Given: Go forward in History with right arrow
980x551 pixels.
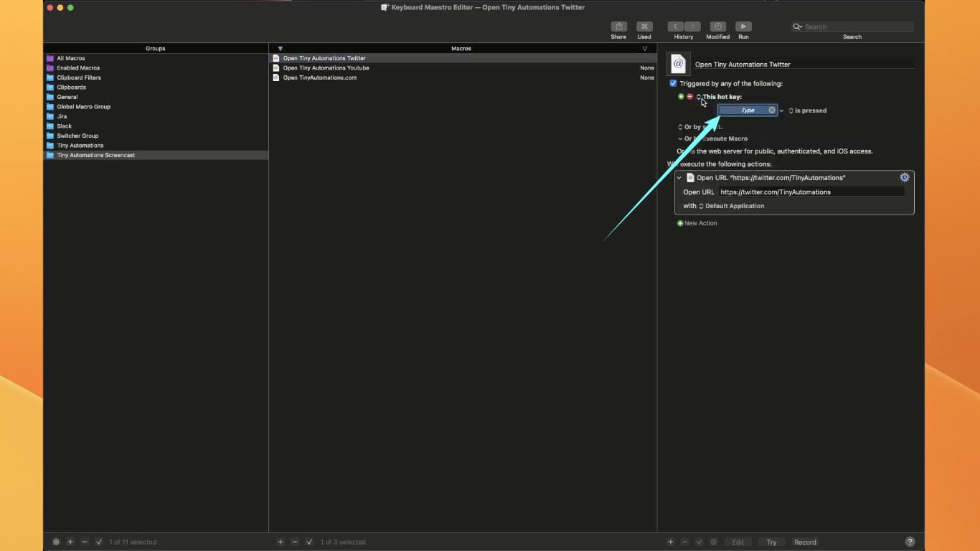Looking at the screenshot, I should [x=692, y=27].
